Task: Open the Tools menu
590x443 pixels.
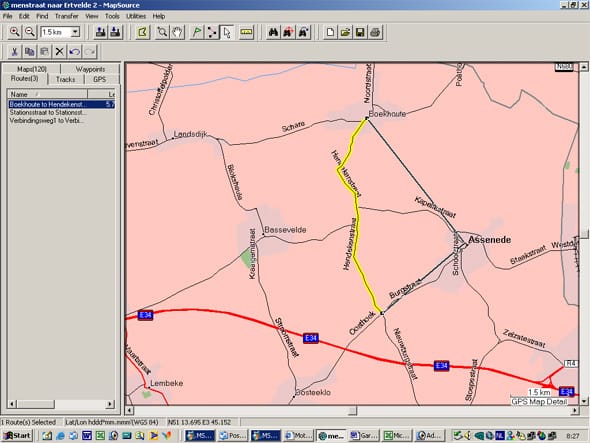Action: point(112,16)
